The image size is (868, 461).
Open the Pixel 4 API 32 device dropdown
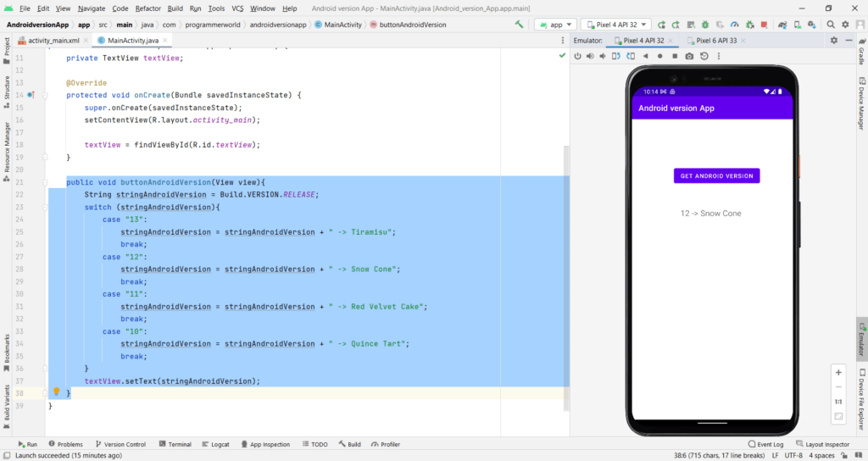(x=616, y=25)
